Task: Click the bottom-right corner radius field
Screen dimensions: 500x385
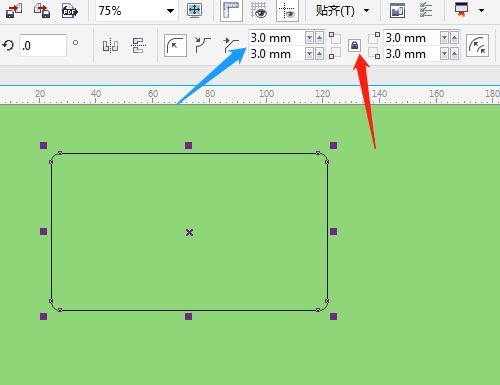Action: pyautogui.click(x=412, y=54)
